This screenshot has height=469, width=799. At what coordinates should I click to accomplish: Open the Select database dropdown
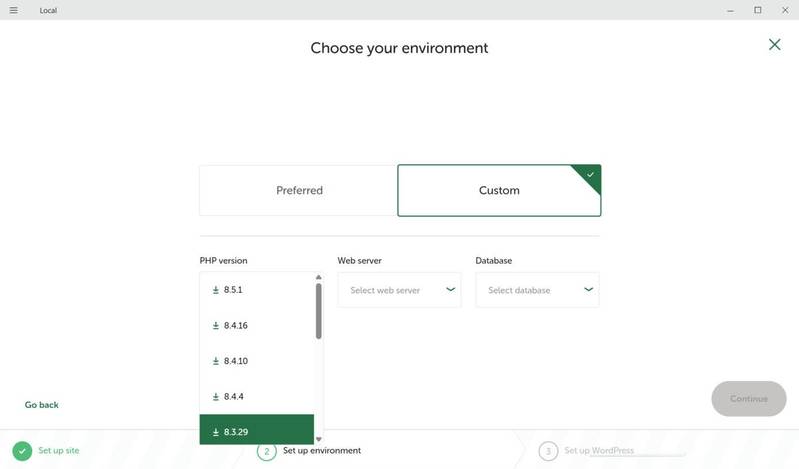[538, 290]
